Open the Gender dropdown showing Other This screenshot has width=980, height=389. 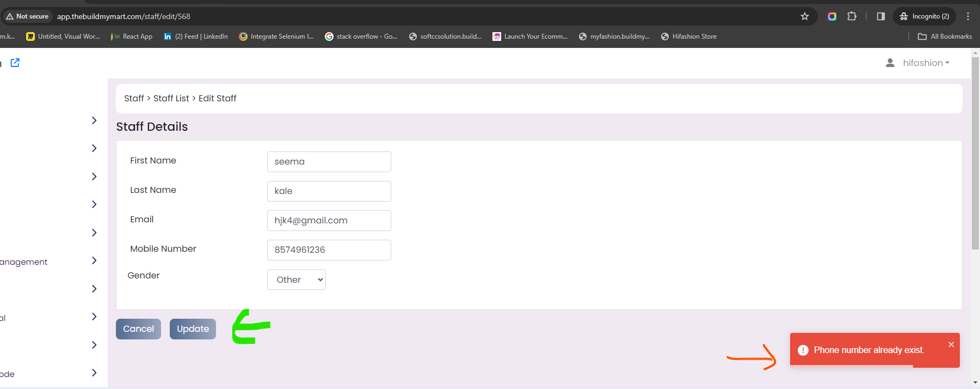297,279
